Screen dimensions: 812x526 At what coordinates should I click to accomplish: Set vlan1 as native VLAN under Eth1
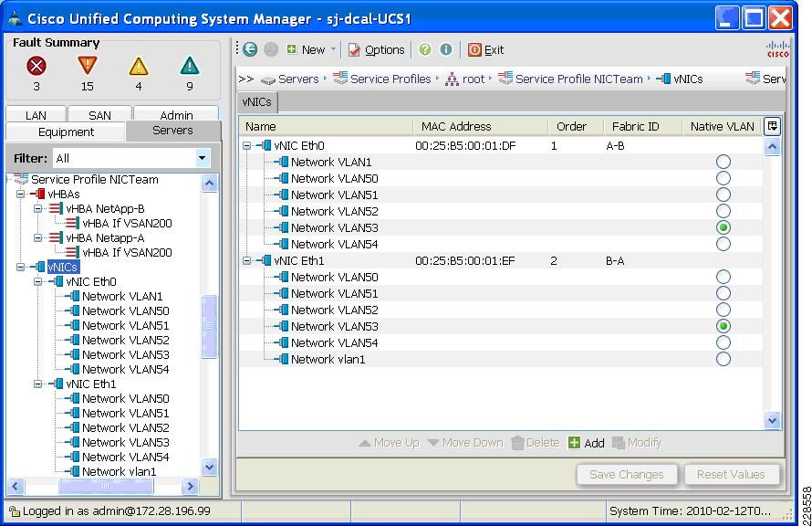[x=724, y=359]
